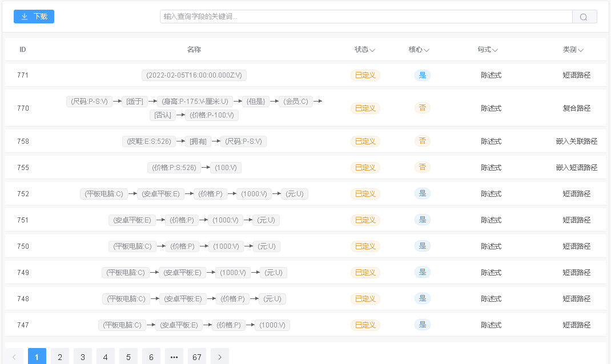611x364 pixels.
Task: Jump to page 2
Action: click(x=60, y=357)
